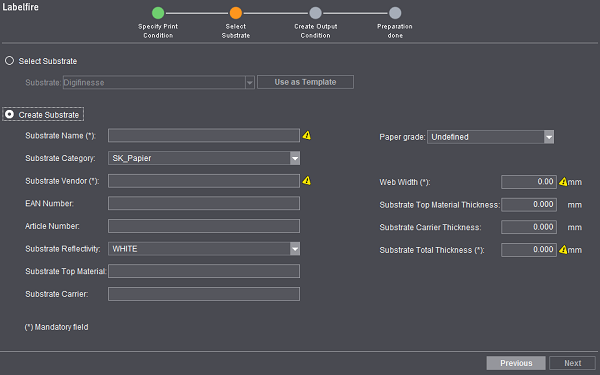Click into the Article Number field
Image resolution: width=600 pixels, height=375 pixels.
tap(204, 226)
